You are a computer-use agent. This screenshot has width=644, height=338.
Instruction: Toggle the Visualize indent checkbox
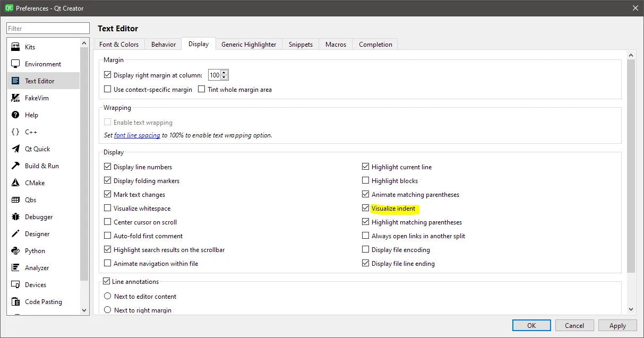[365, 208]
